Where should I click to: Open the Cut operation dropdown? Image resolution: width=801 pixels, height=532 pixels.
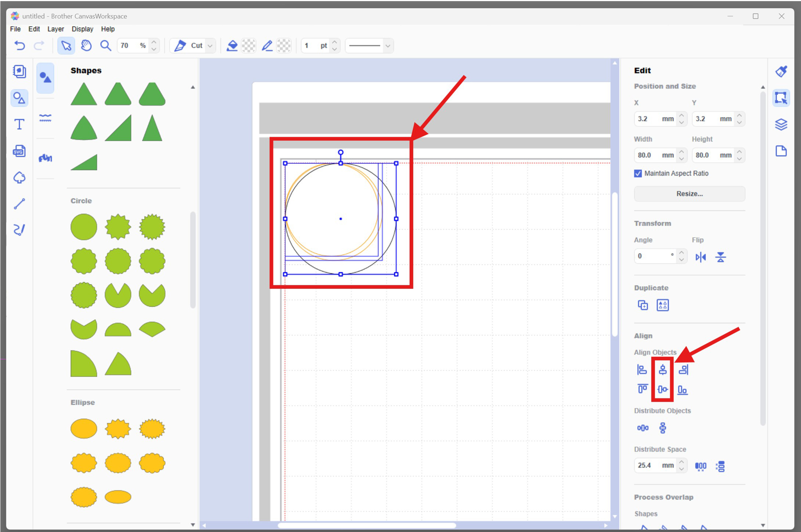pyautogui.click(x=210, y=46)
